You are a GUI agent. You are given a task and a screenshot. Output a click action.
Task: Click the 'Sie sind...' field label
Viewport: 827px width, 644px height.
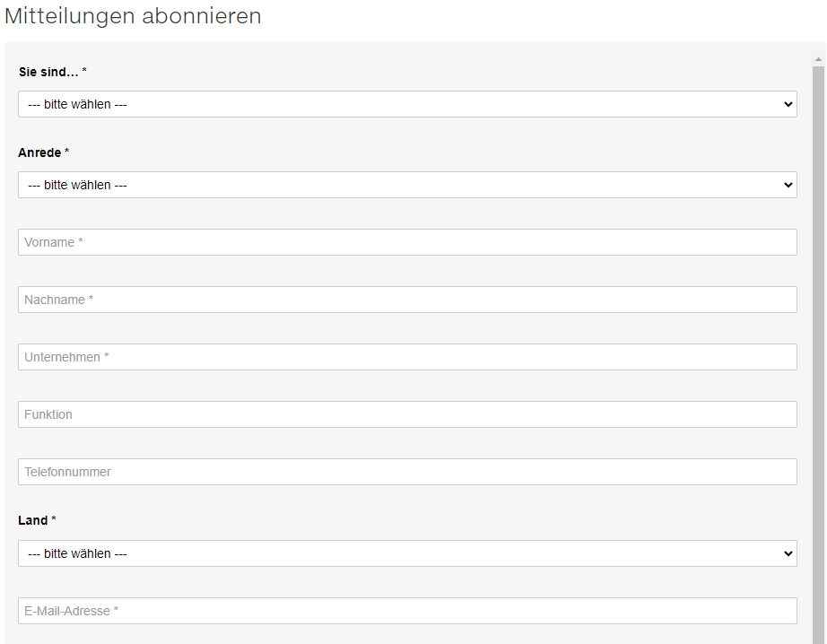point(48,72)
